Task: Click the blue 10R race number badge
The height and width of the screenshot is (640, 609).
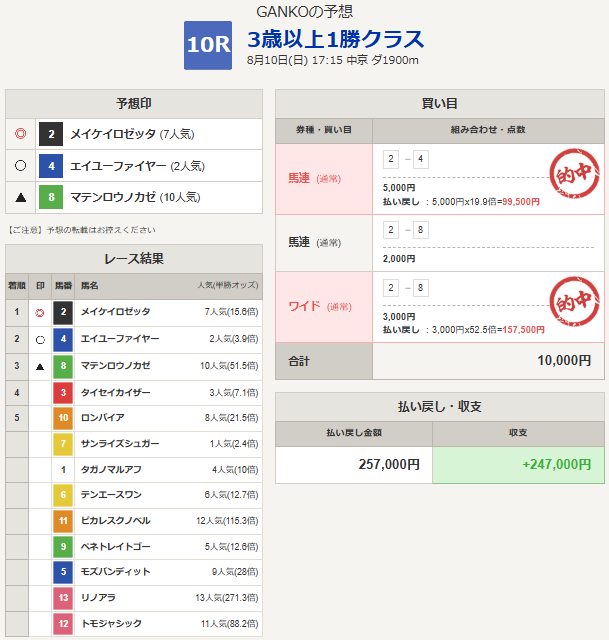Action: 208,45
